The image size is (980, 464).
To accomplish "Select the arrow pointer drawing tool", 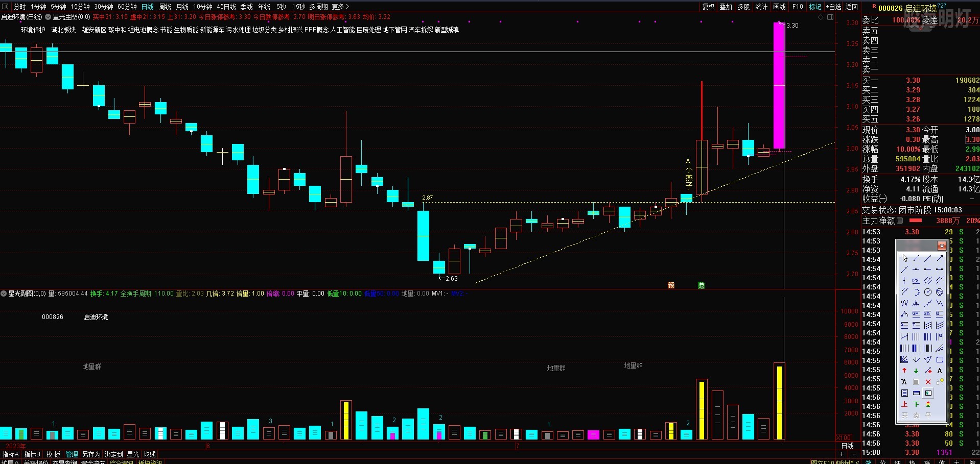I will coord(904,258).
